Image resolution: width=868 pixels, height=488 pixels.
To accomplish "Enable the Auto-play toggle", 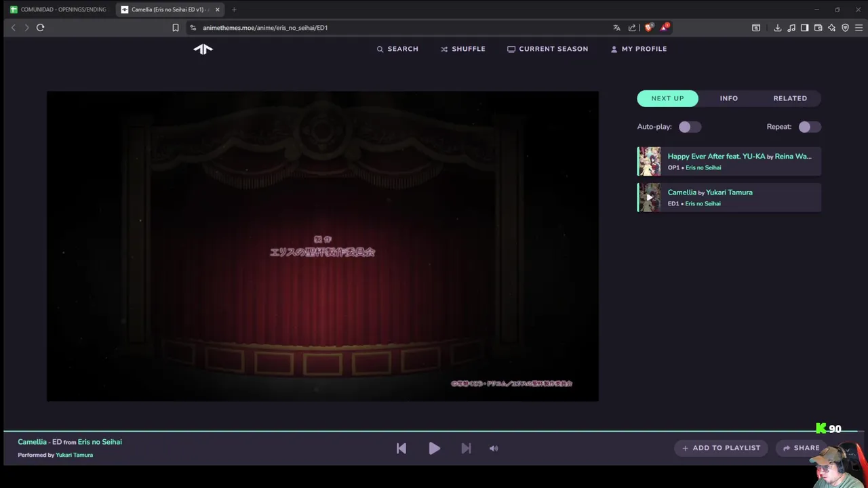I will [x=690, y=127].
